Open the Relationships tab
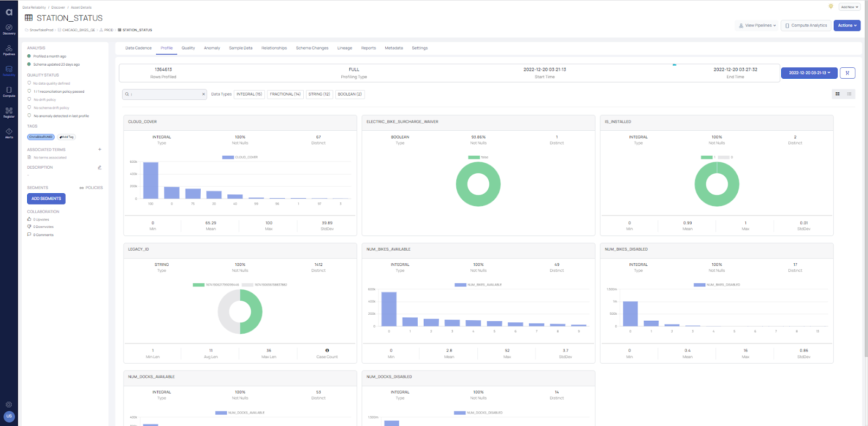 (274, 48)
